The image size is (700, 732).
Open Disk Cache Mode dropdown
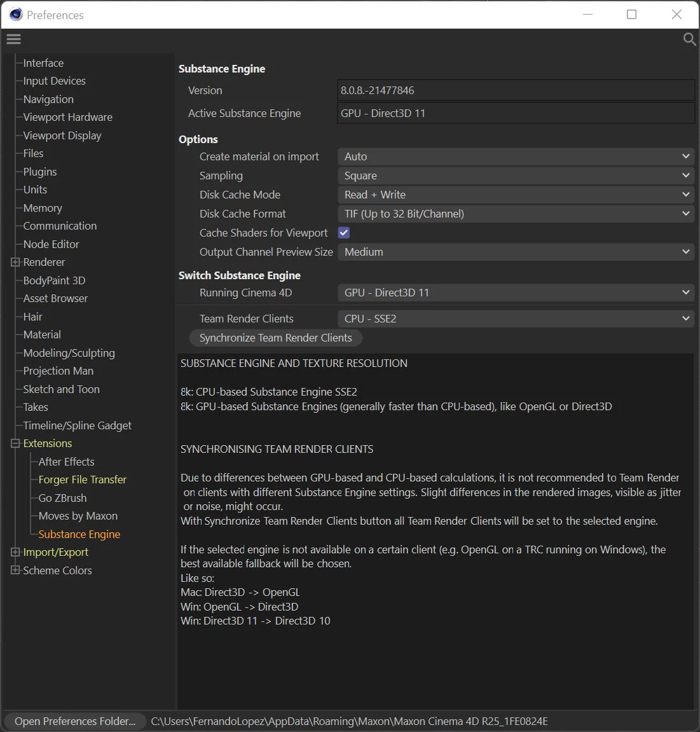click(516, 195)
